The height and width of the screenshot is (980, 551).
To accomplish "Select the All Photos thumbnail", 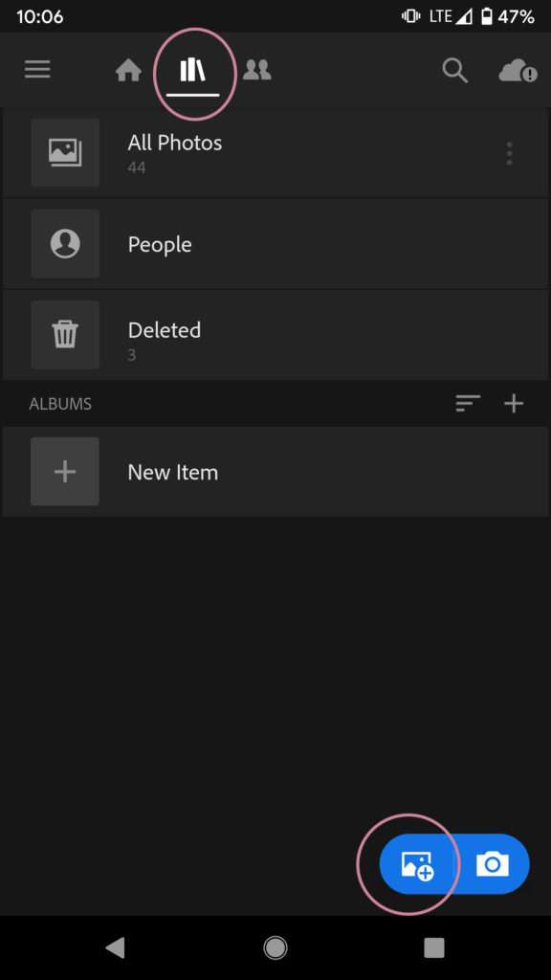I will point(65,152).
